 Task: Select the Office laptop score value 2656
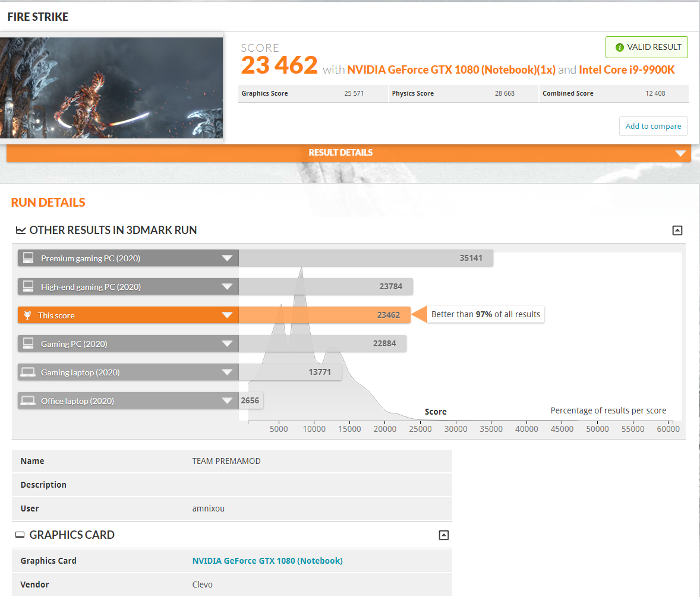(250, 401)
